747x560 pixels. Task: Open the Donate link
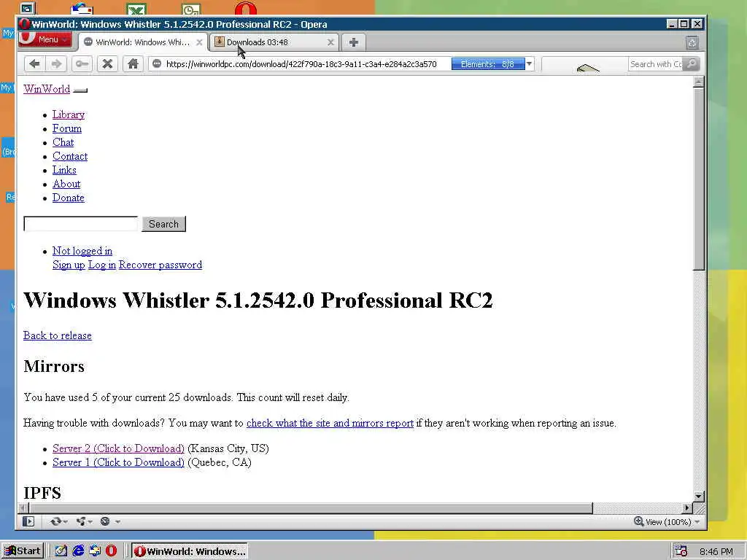[68, 198]
